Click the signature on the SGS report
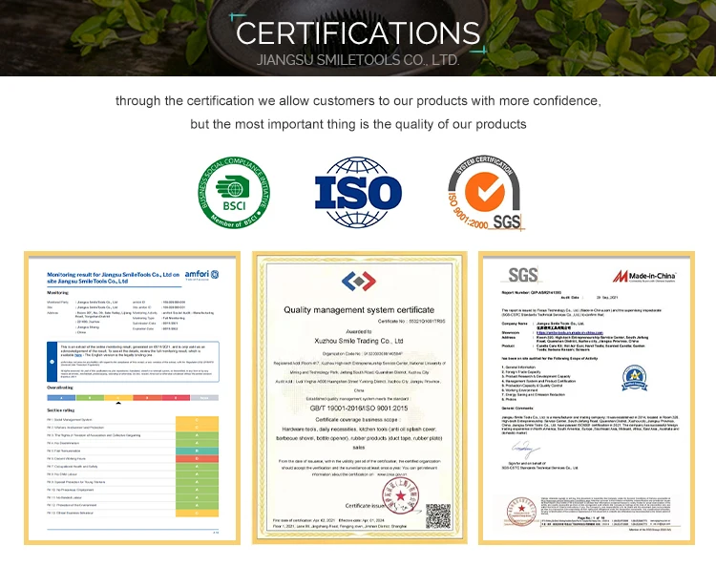716x588 pixels. tap(525, 450)
